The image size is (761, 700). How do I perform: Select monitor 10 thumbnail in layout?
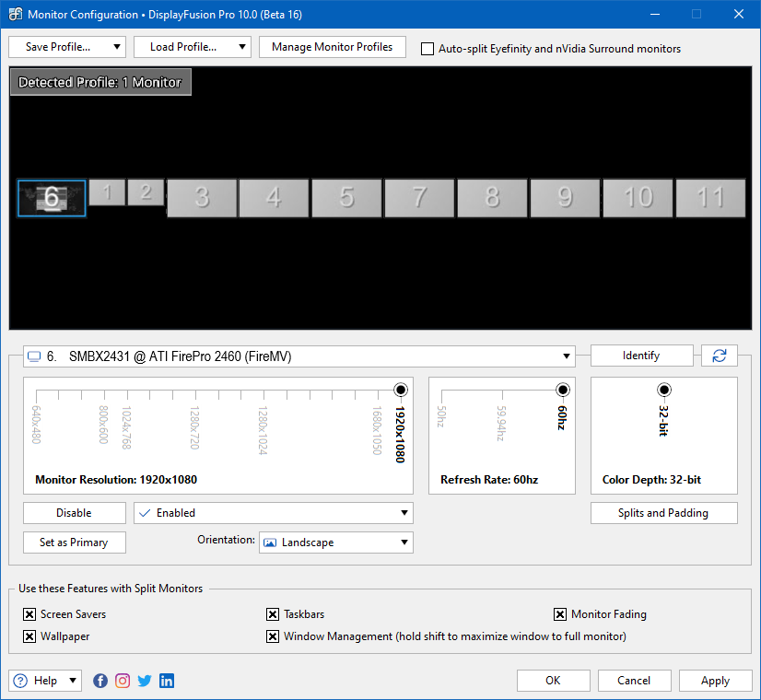coord(638,198)
